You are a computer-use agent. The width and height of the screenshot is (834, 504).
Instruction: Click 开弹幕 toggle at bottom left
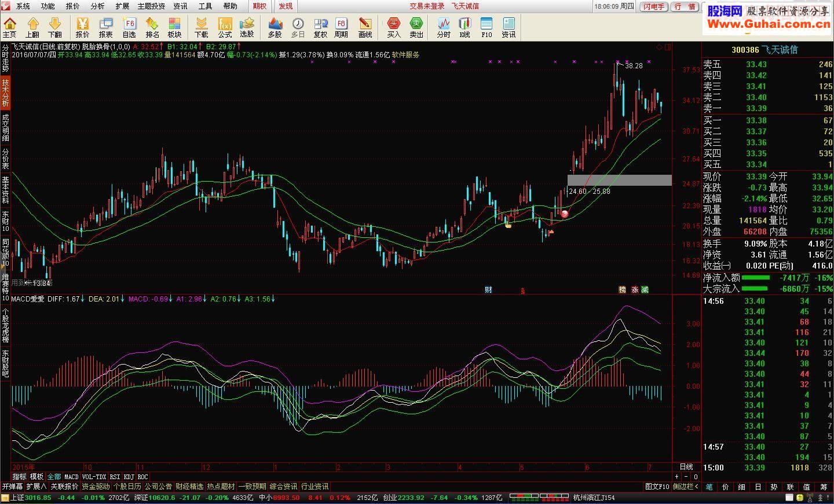click(12, 487)
